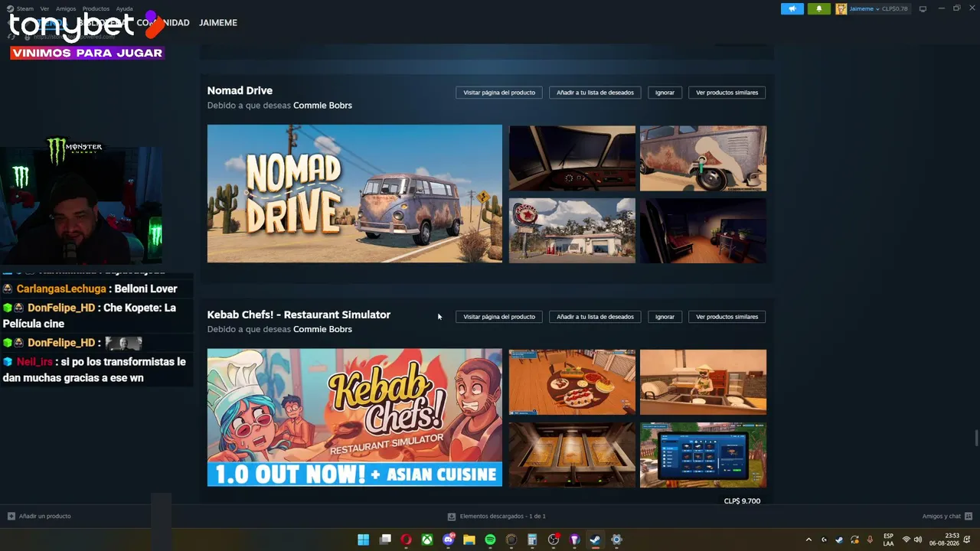Viewport: 980px width, 551px height.
Task: View products similar to Kebab Chefs
Action: pos(727,317)
